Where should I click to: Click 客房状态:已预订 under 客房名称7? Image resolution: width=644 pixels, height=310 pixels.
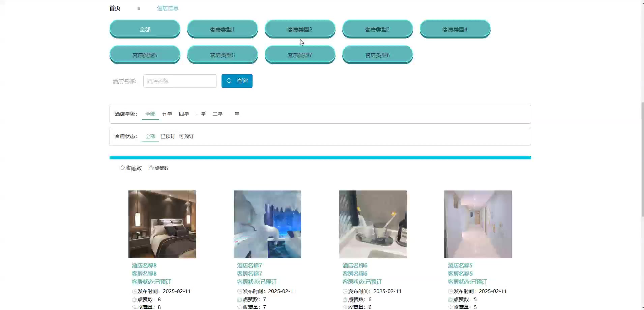coord(257,282)
